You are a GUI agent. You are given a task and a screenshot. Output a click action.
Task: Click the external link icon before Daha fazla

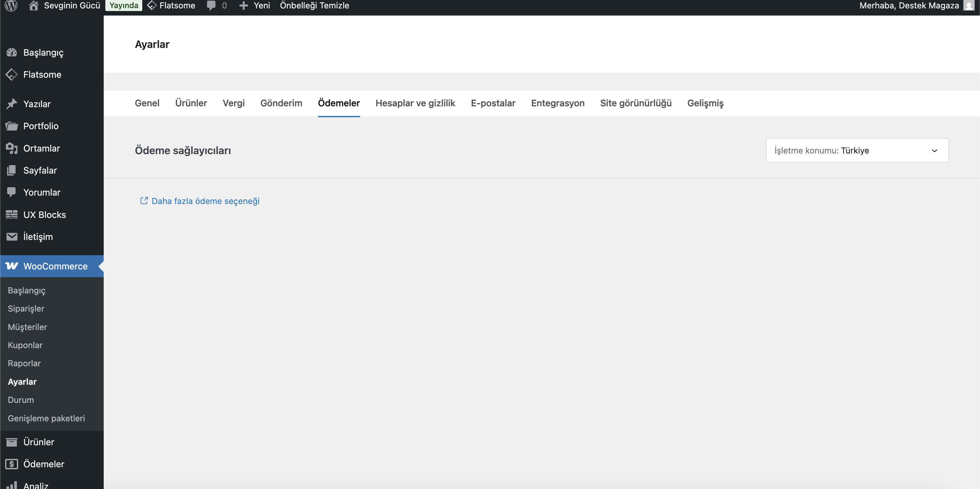click(x=144, y=200)
